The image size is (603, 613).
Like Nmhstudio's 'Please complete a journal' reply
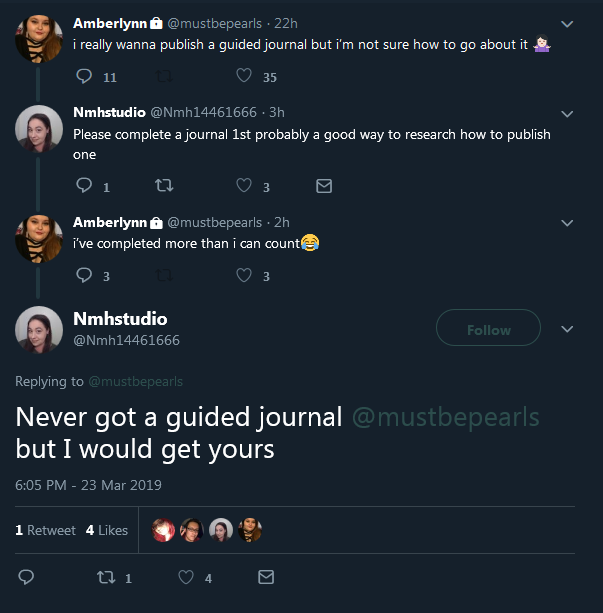coord(244,185)
